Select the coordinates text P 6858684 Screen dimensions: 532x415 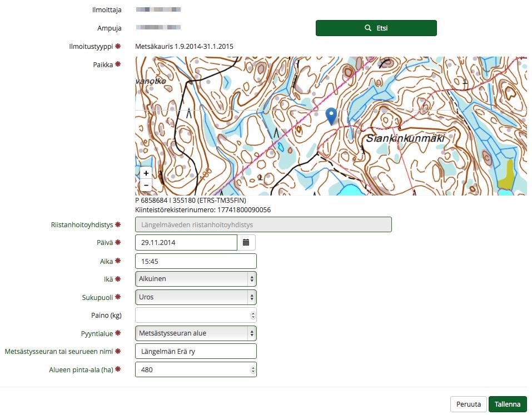click(190, 201)
